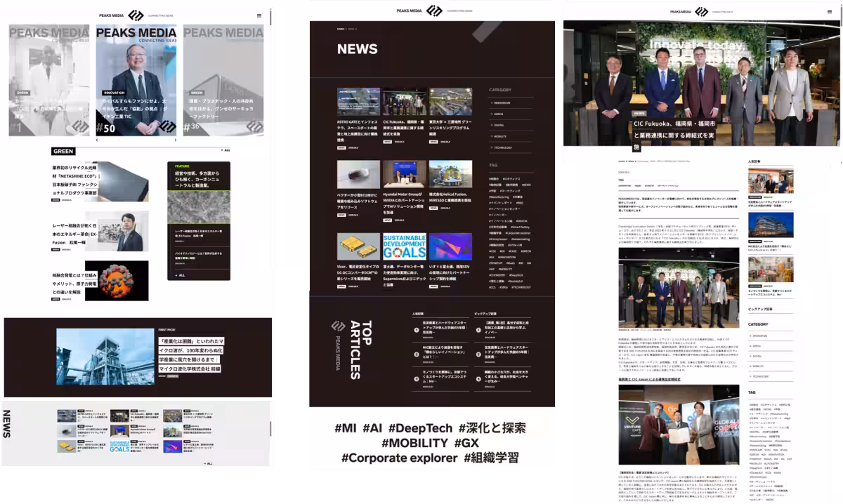Image resolution: width=843 pixels, height=504 pixels.
Task: Click the Peaks Media logo on the home page
Action: (135, 15)
